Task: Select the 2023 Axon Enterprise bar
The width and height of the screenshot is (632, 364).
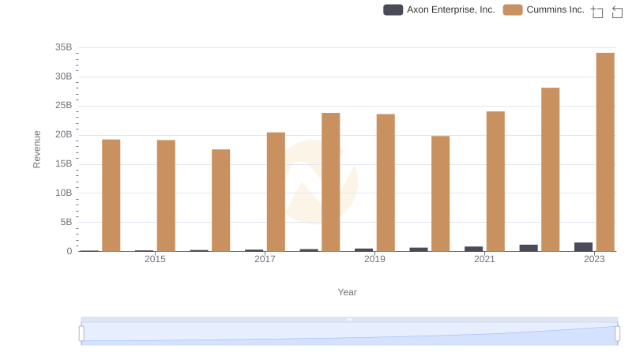Action: click(583, 247)
